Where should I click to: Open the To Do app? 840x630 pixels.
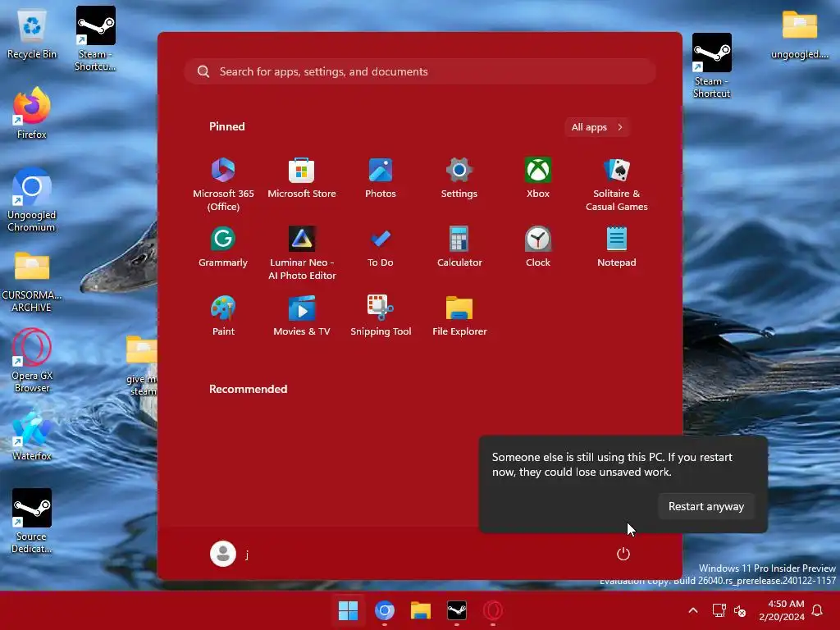click(x=381, y=247)
